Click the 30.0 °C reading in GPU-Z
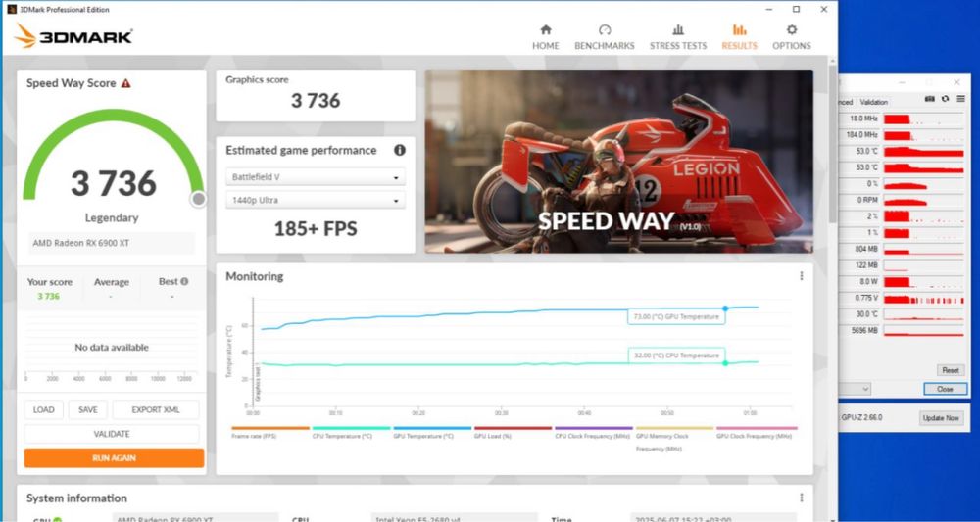 coord(866,314)
